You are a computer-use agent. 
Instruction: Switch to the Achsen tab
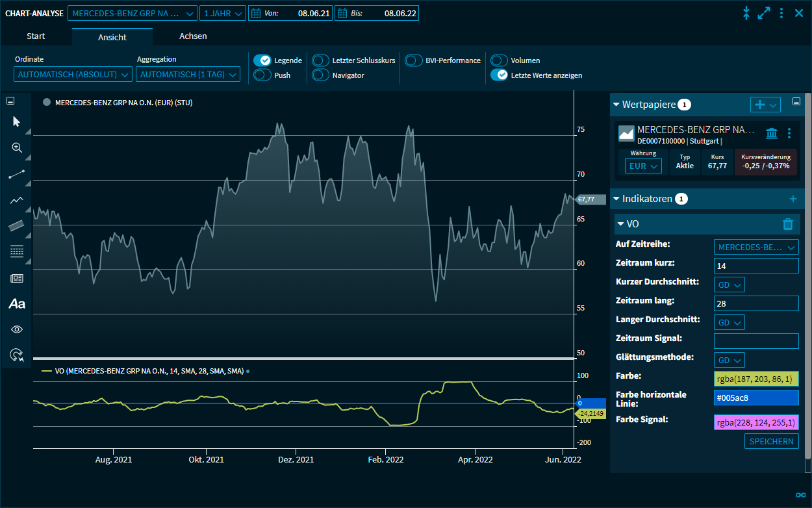tap(193, 36)
